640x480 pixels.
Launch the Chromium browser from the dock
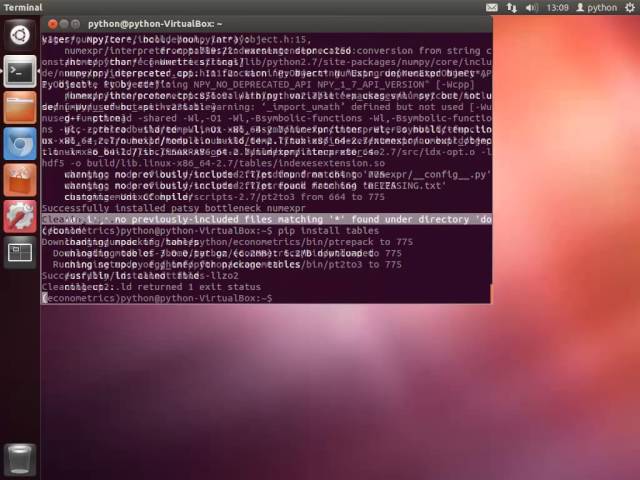point(20,144)
